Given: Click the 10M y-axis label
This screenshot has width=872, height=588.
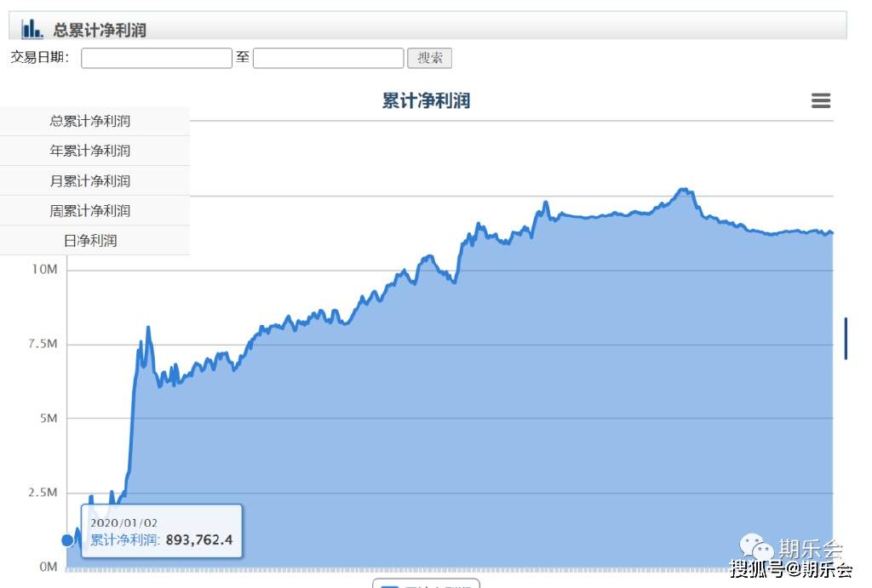Looking at the screenshot, I should click(44, 270).
